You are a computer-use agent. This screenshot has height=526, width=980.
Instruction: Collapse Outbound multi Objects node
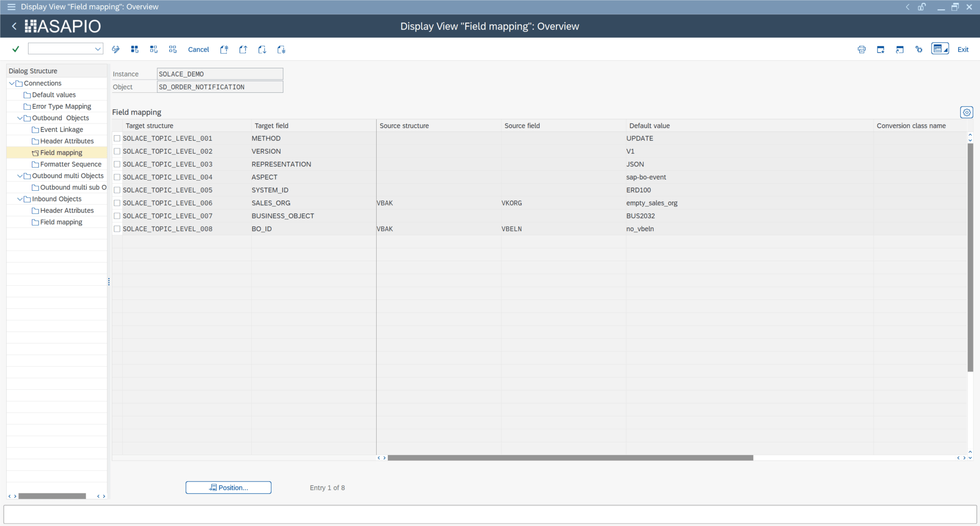click(x=20, y=176)
